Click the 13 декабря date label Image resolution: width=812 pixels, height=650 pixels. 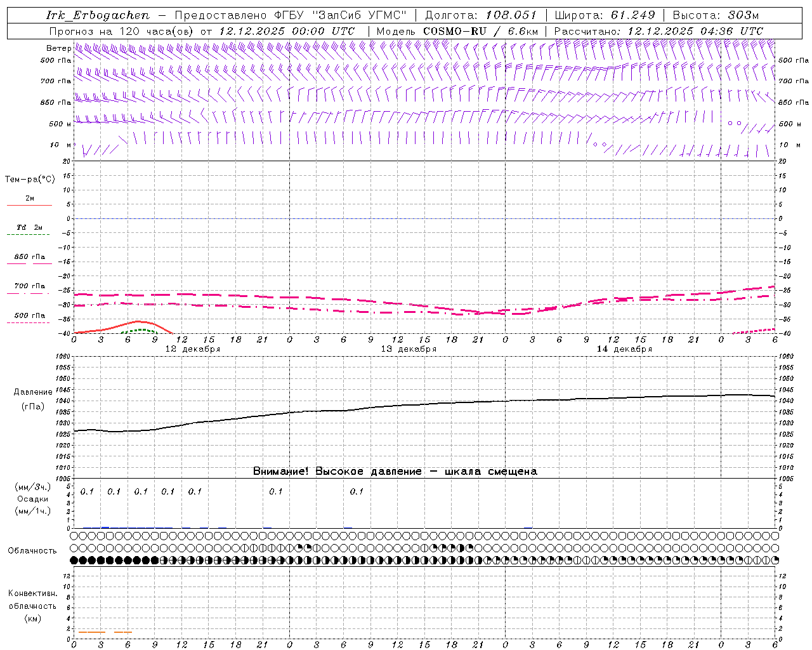click(x=409, y=349)
